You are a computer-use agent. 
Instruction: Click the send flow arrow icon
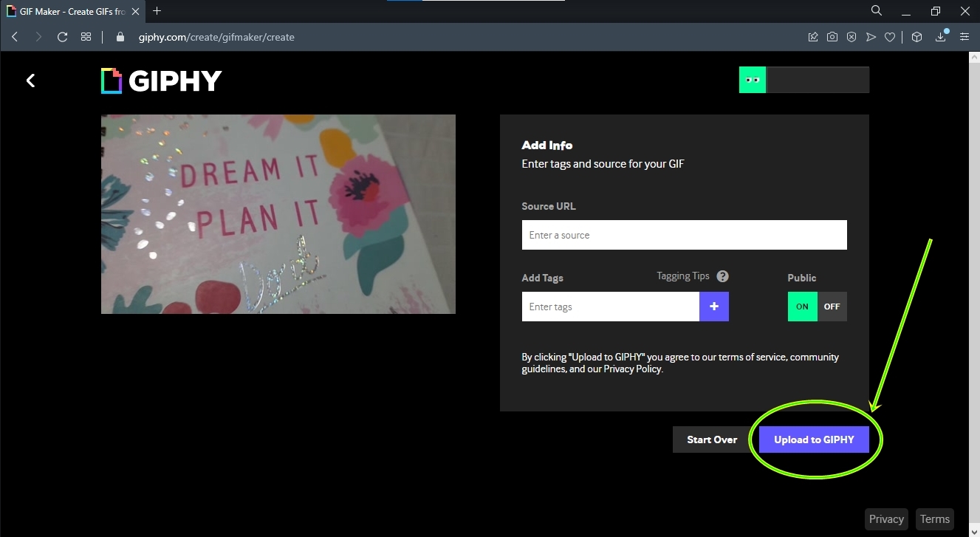[871, 37]
